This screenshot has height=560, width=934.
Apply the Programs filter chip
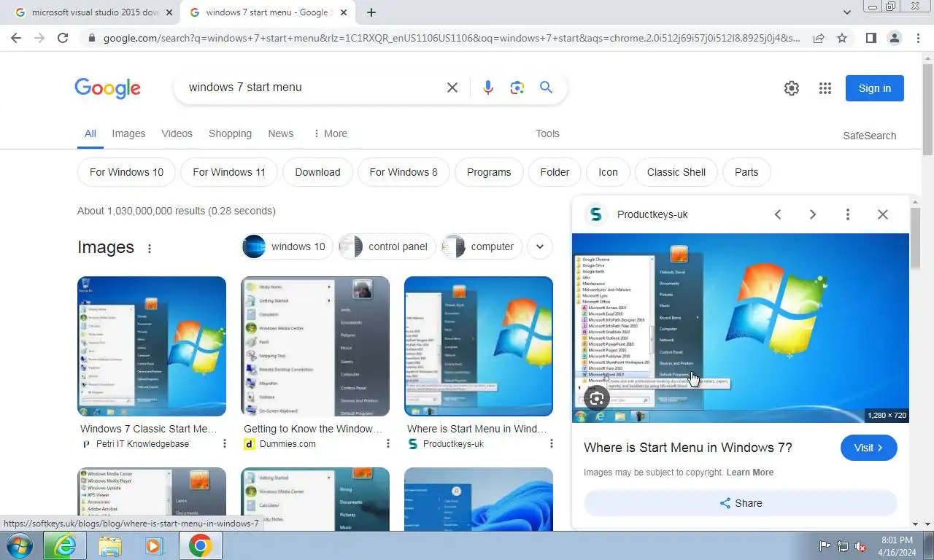pos(489,172)
